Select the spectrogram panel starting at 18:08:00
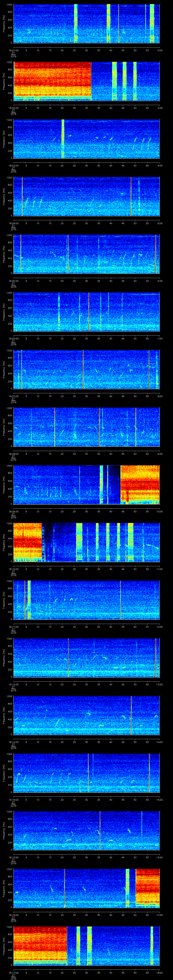173x980 pixels. point(87,427)
